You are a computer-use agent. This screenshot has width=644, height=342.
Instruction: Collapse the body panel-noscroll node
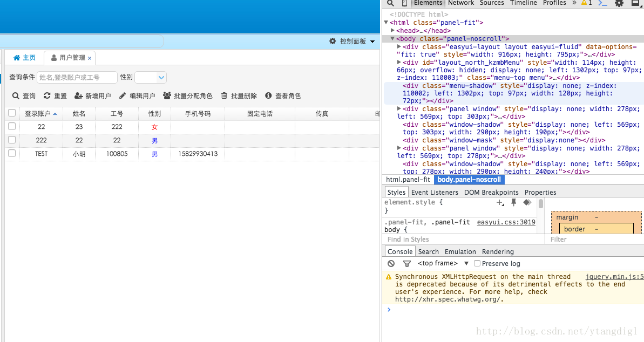pos(392,39)
